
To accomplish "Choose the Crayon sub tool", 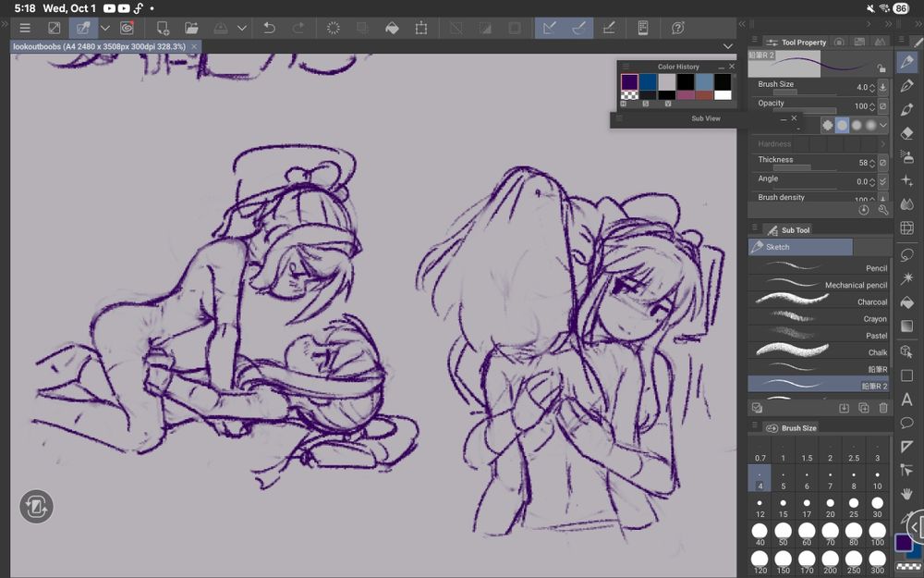I will coord(819,318).
